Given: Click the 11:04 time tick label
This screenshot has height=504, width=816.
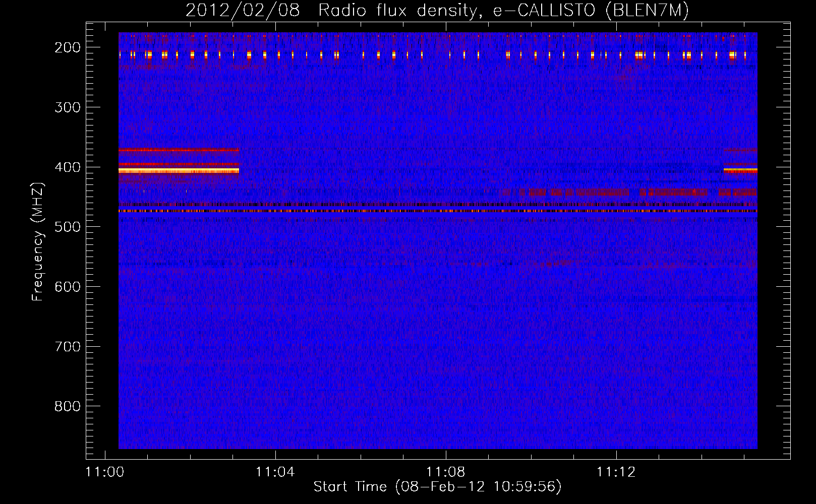Looking at the screenshot, I should tap(275, 472).
